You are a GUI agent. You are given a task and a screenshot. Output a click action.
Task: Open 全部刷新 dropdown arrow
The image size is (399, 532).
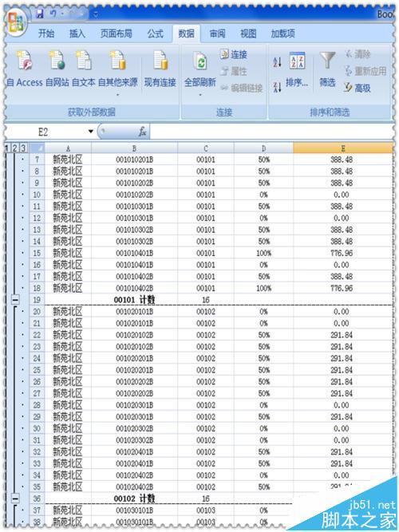(x=200, y=94)
